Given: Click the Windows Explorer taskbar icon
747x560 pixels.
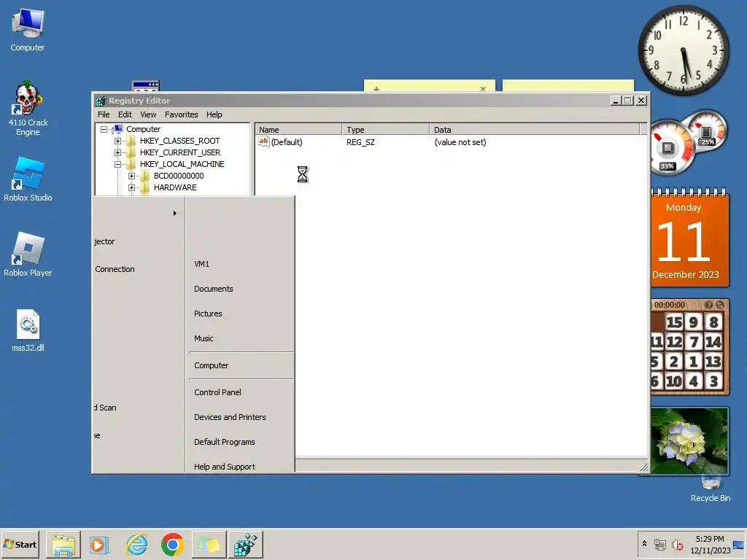Looking at the screenshot, I should pos(63,545).
